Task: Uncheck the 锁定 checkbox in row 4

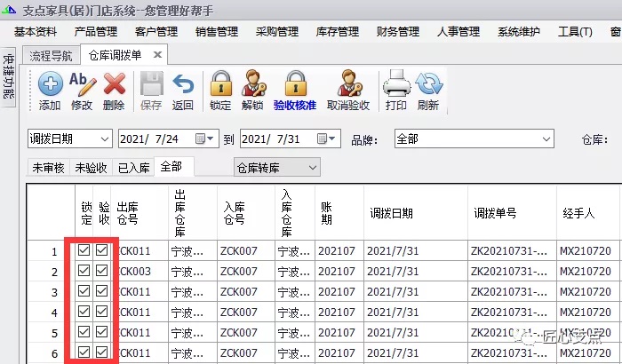Action: point(84,312)
